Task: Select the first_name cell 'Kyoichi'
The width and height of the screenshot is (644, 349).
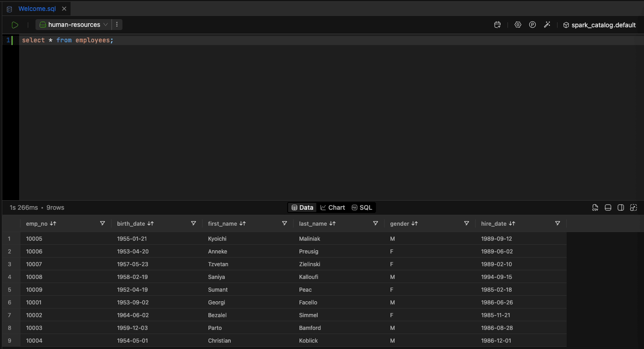Action: [x=248, y=238]
